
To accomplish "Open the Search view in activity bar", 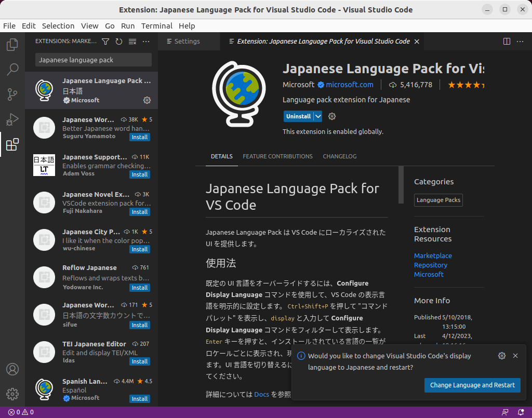I will (12, 70).
